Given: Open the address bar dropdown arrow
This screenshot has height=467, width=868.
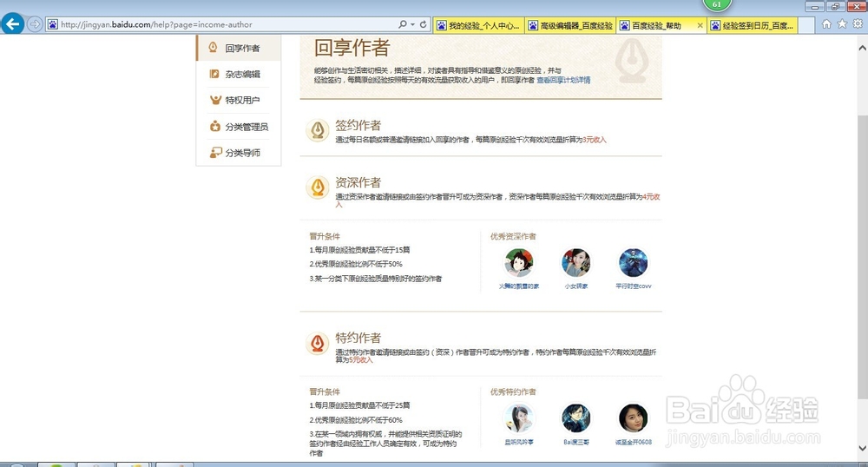Looking at the screenshot, I should pyautogui.click(x=412, y=24).
